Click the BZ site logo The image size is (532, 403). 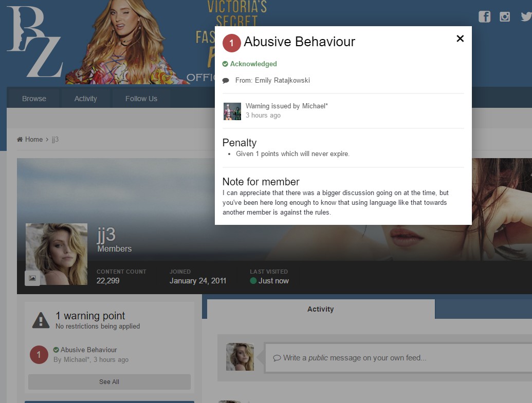pyautogui.click(x=34, y=42)
